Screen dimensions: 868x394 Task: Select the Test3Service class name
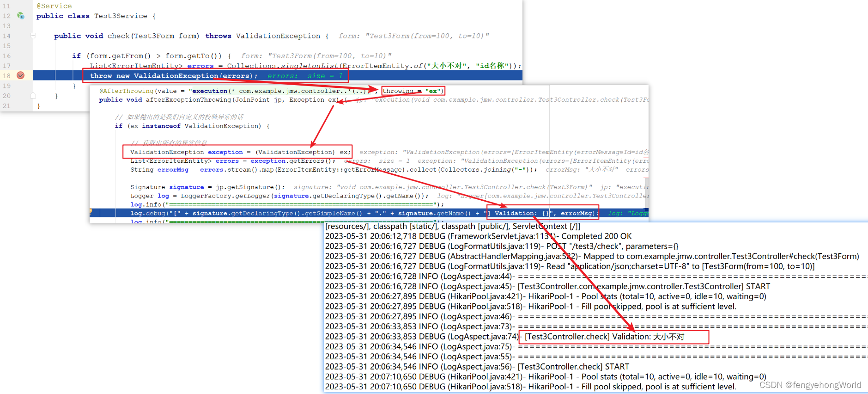(121, 16)
